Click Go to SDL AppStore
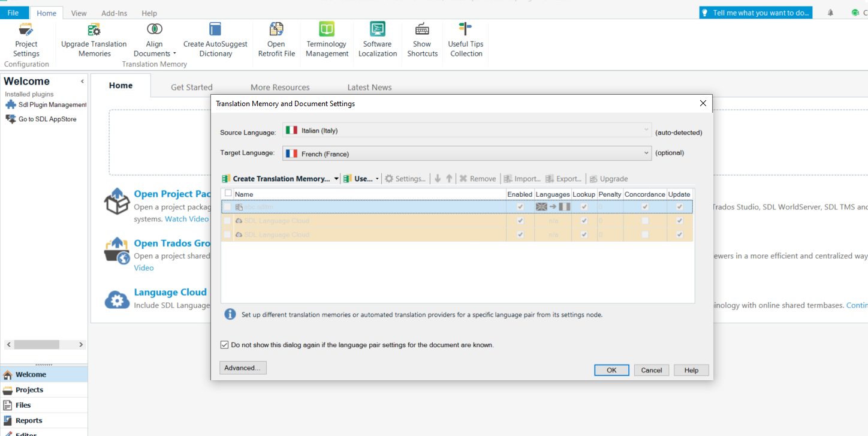Screen dimensions: 868x436 (41, 119)
